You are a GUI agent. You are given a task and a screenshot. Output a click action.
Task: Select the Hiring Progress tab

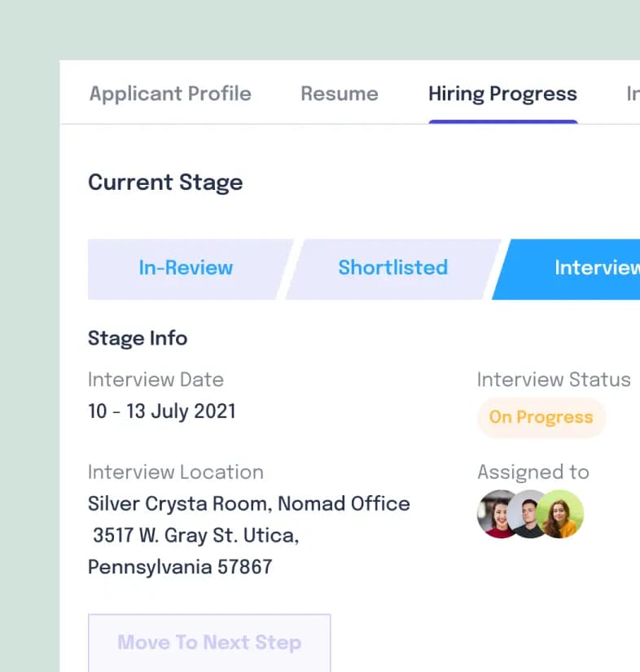(502, 94)
